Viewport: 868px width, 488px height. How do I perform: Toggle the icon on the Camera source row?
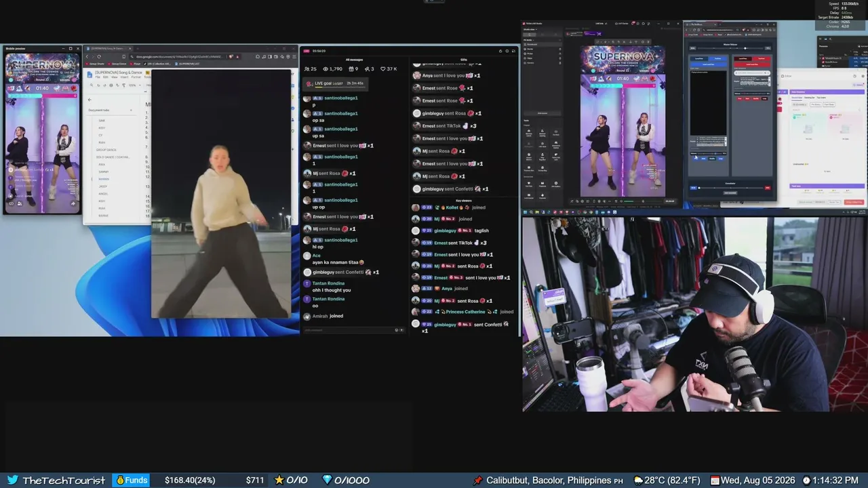click(560, 62)
